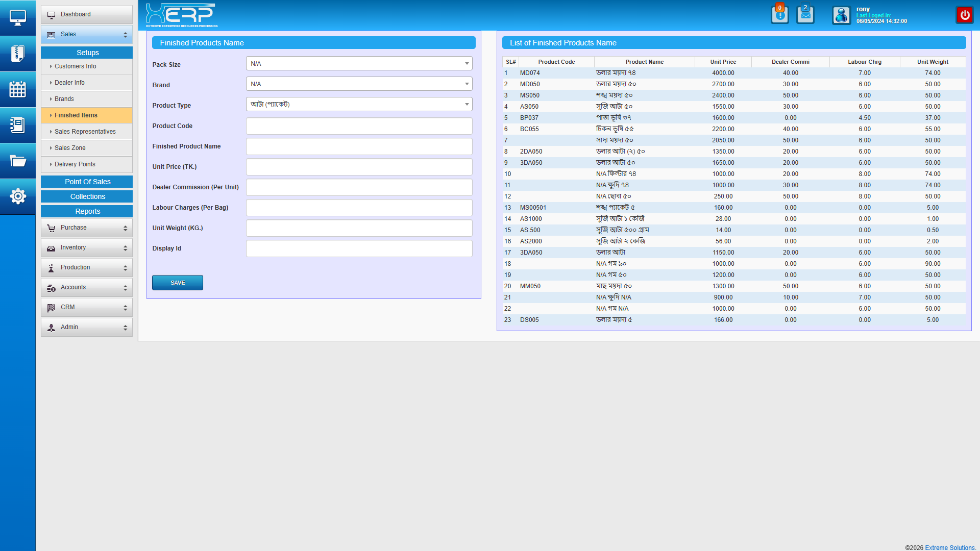
Task: Select the Point Of Sales section header
Action: click(x=87, y=182)
